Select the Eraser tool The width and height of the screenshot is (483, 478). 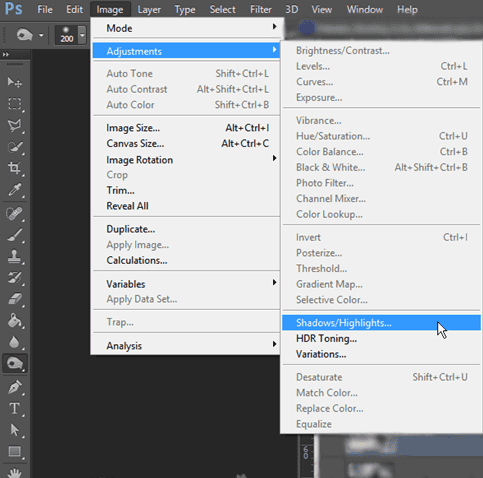click(x=14, y=299)
